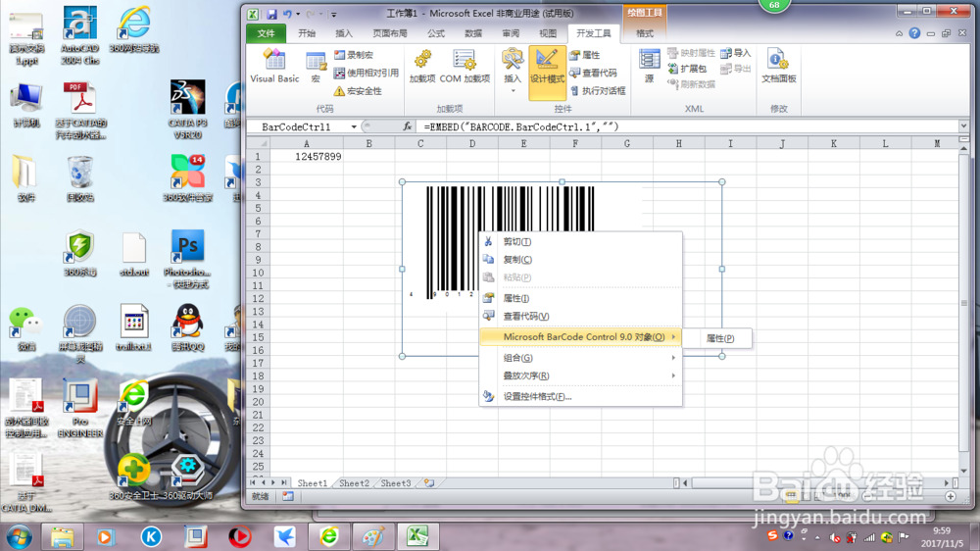Open the File (文件) tab

266,33
